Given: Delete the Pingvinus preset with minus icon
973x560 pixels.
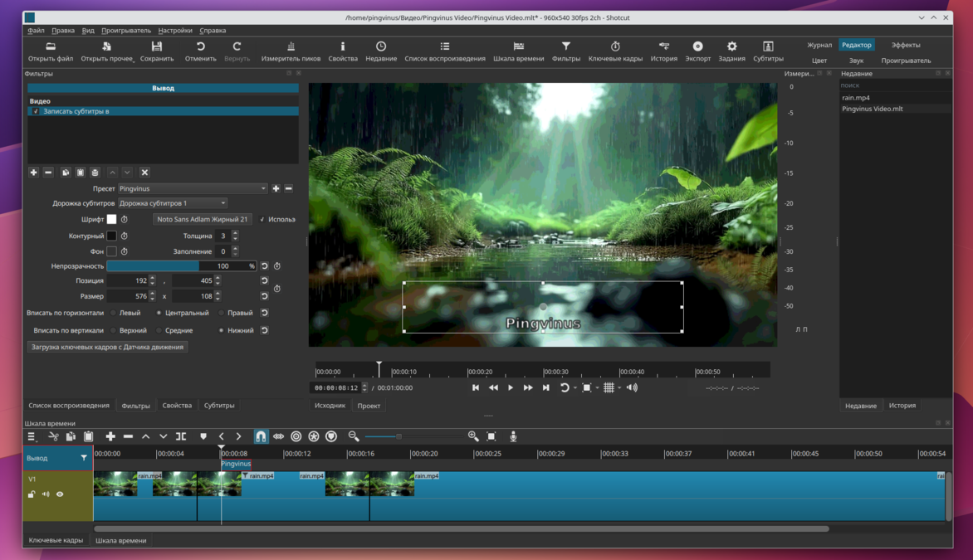Looking at the screenshot, I should click(289, 188).
